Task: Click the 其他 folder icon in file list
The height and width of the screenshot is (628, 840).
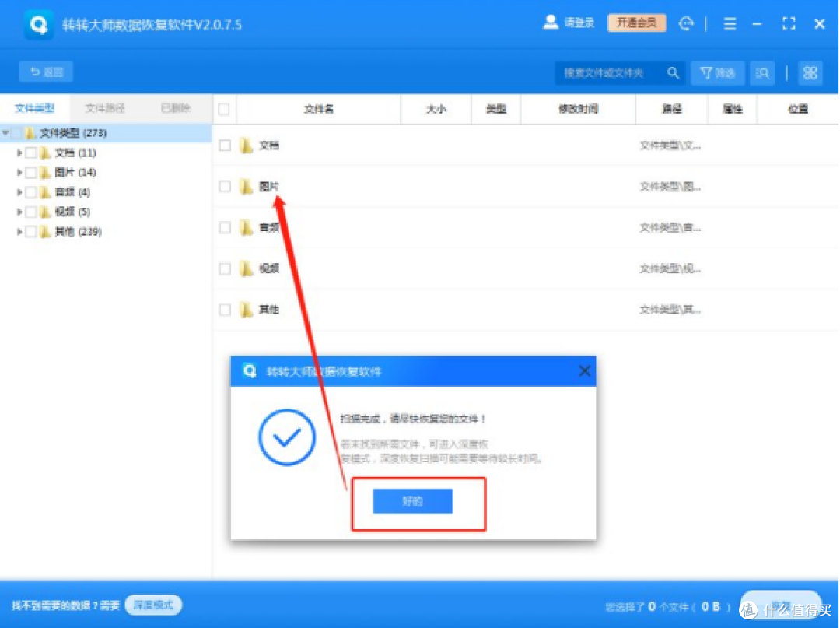Action: pyautogui.click(x=246, y=310)
